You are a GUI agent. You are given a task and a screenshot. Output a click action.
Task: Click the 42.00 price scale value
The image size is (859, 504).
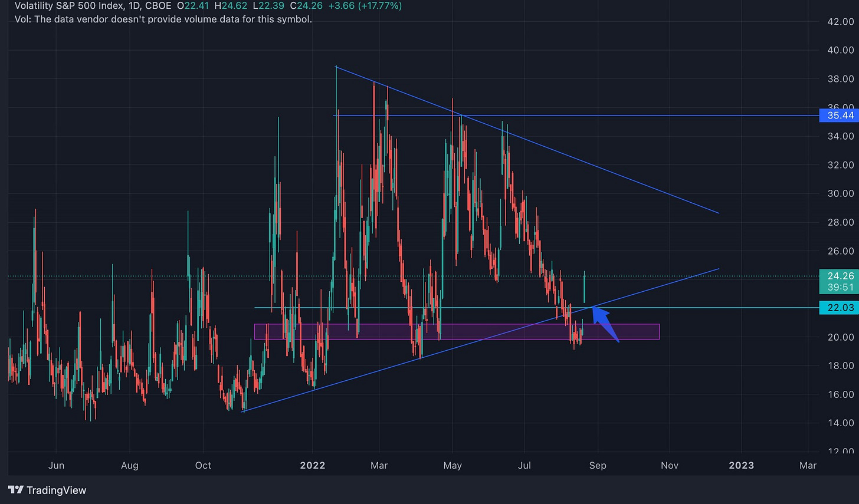click(x=840, y=22)
